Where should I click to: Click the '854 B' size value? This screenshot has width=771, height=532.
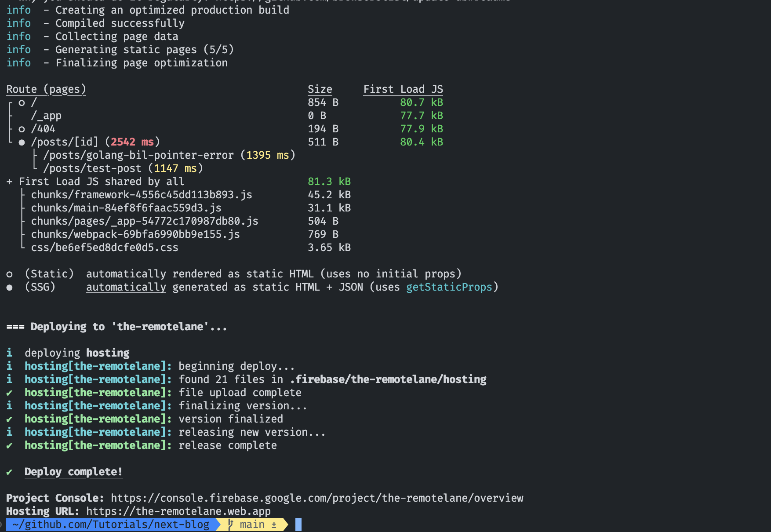point(323,102)
